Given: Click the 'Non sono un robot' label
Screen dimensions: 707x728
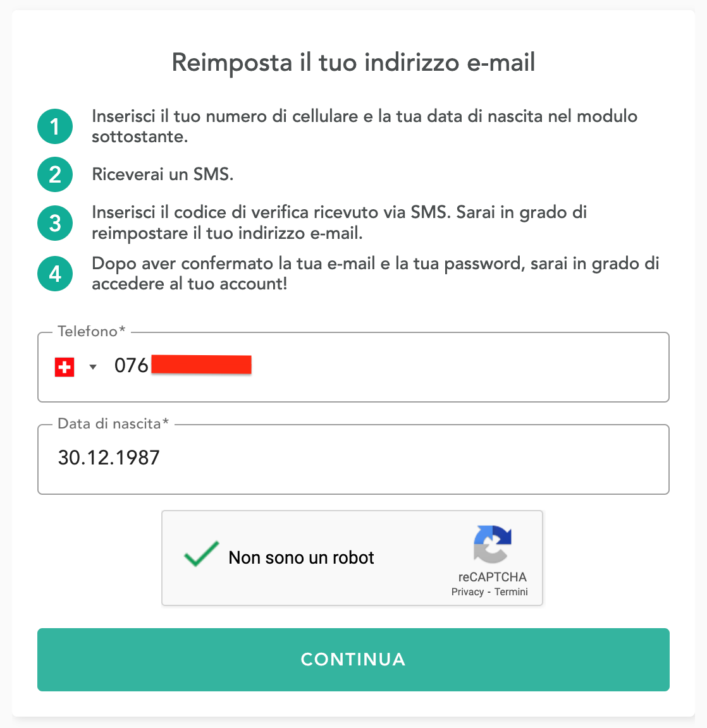Looking at the screenshot, I should point(301,557).
